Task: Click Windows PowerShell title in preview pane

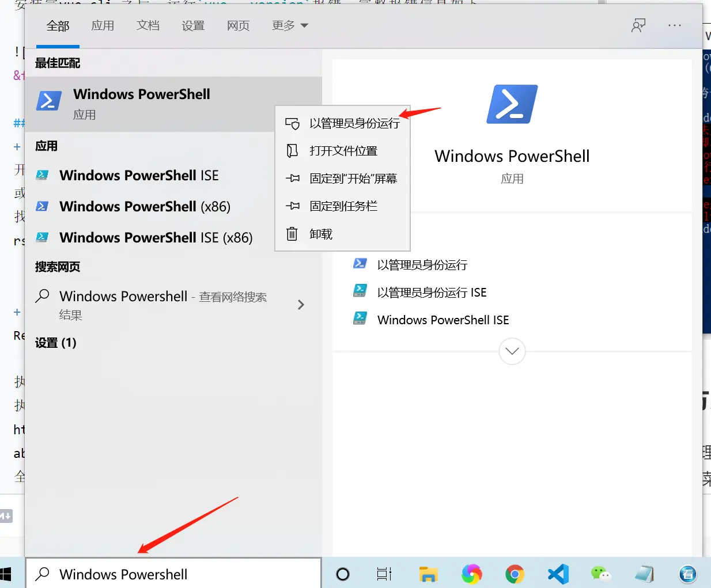Action: (512, 156)
